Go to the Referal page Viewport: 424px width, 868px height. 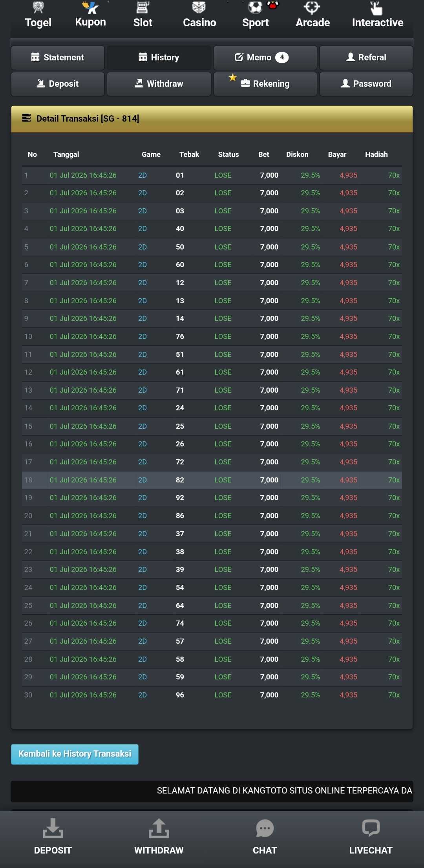coord(366,58)
